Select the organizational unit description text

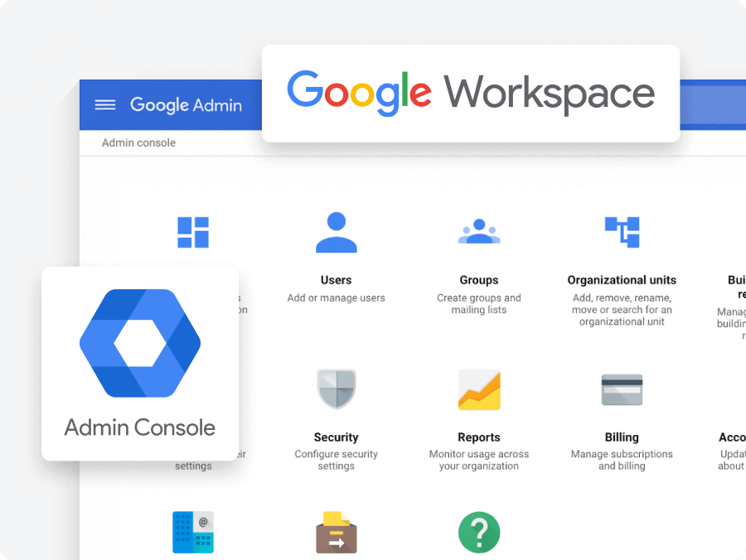tap(622, 310)
